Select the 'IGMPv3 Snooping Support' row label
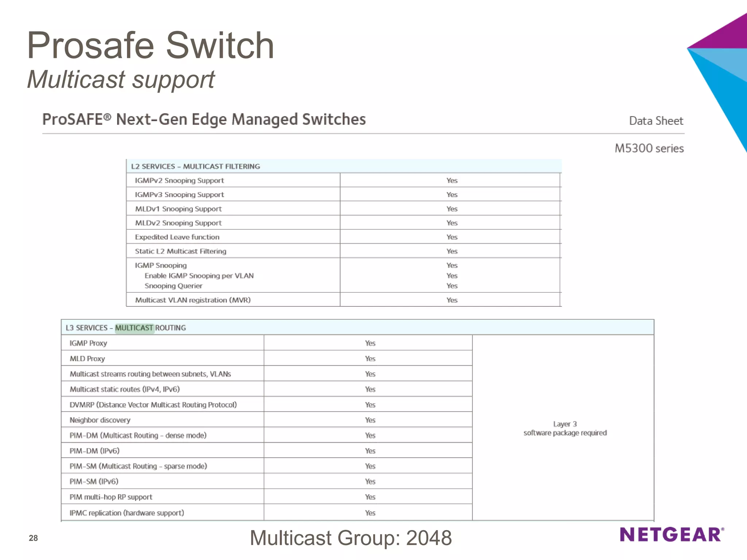Viewport: 747px width, 560px height. pos(179,195)
